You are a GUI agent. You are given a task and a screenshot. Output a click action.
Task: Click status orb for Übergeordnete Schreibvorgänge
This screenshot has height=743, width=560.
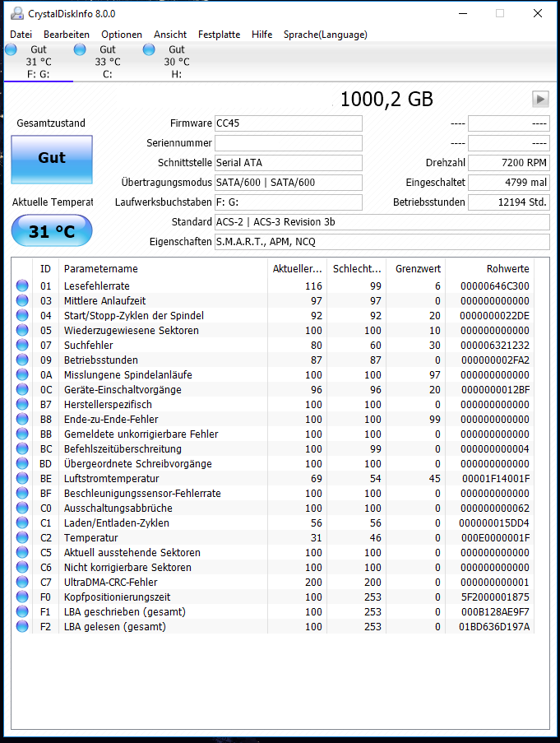[x=22, y=463]
